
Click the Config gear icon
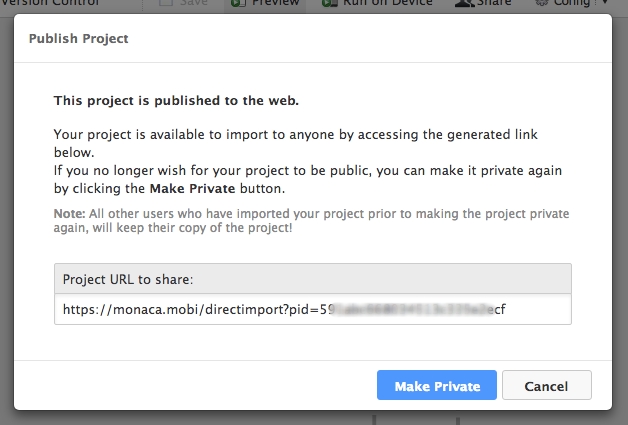[542, 3]
